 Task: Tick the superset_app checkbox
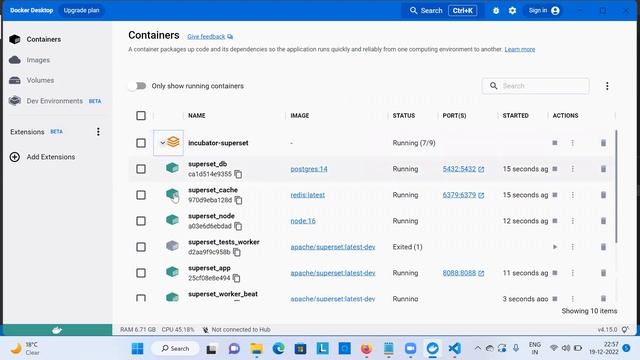point(141,273)
